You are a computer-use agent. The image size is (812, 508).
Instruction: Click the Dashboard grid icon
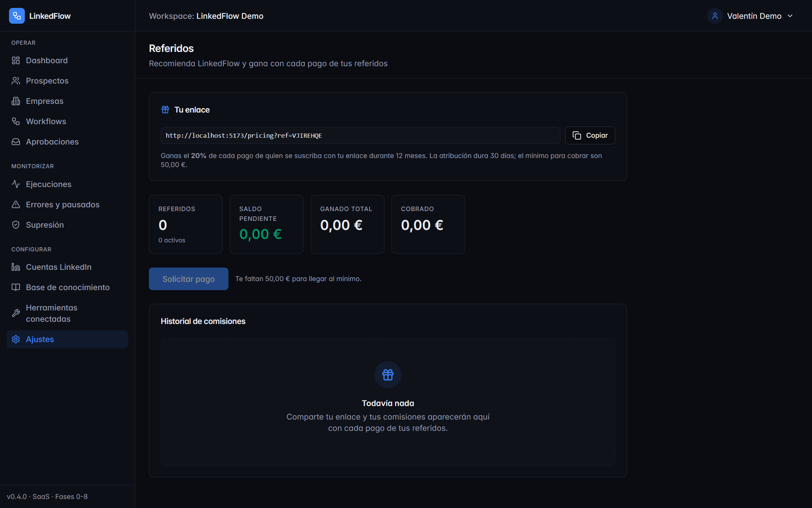(16, 61)
